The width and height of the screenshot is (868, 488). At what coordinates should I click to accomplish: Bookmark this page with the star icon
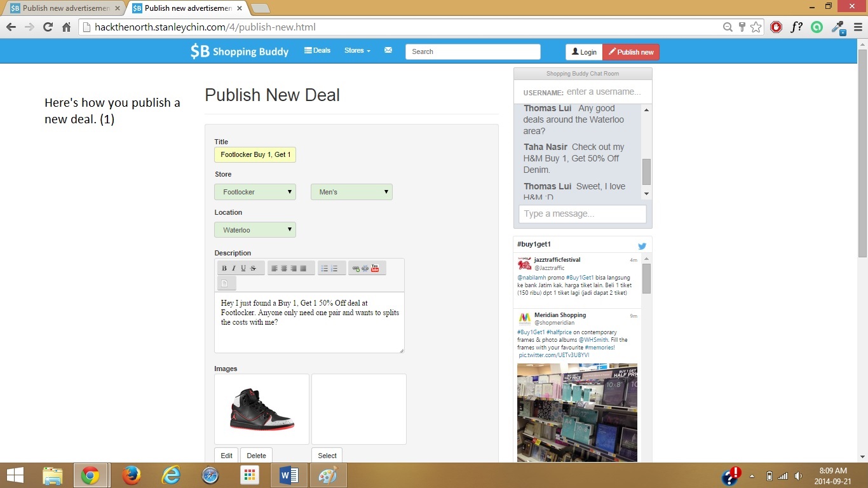[756, 27]
